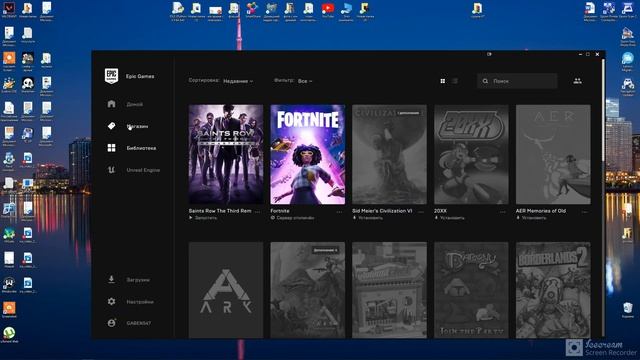This screenshot has width=640, height=360.
Task: Open the Barony game tile
Action: pos(471,290)
